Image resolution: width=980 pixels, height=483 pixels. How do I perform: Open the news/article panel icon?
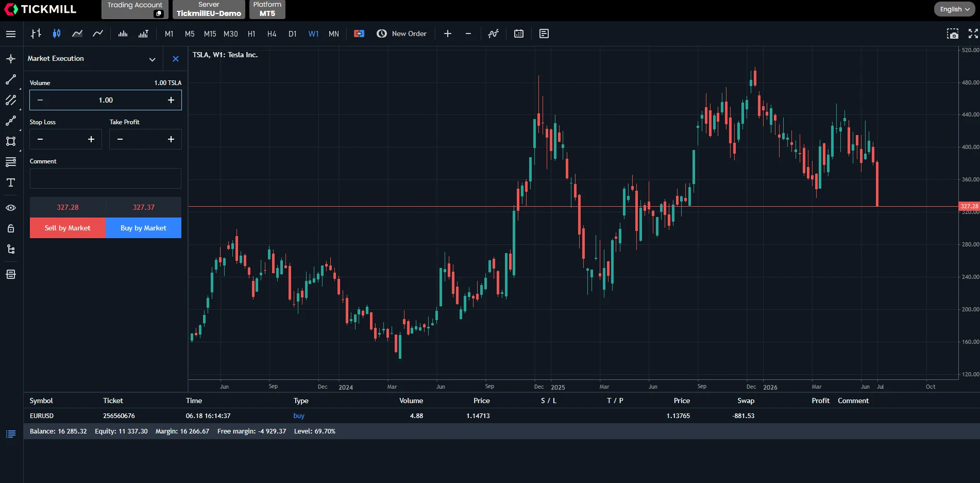click(x=544, y=34)
